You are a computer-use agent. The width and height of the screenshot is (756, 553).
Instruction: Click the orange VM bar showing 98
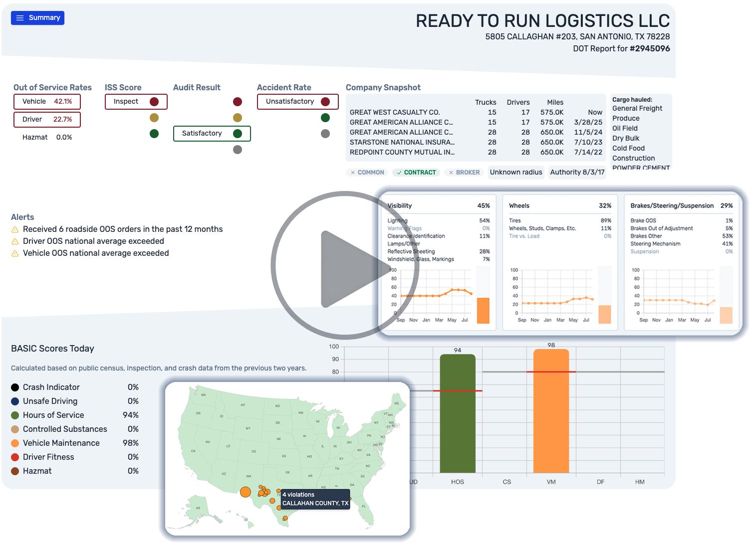pos(551,411)
